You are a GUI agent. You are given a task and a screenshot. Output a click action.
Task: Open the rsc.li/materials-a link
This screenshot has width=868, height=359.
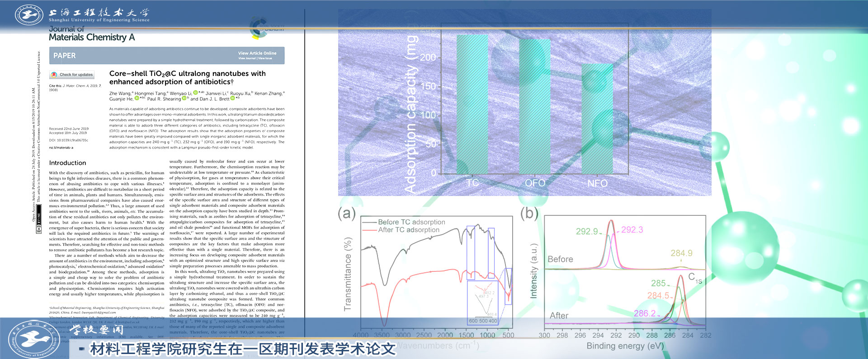click(x=61, y=148)
